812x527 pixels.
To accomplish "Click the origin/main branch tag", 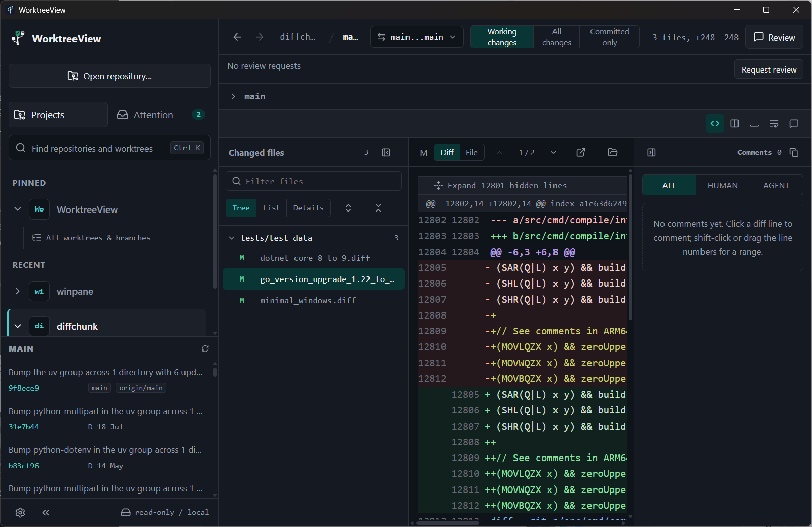I will pos(141,388).
